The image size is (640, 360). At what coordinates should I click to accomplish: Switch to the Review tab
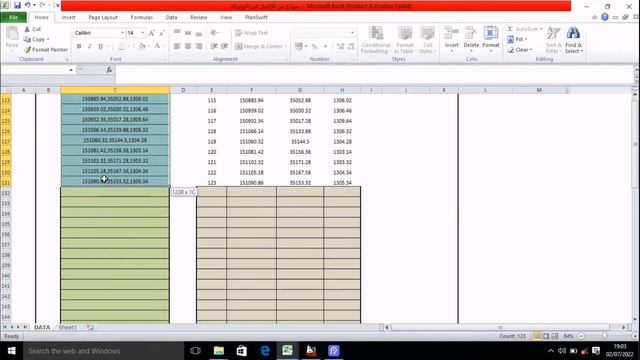pyautogui.click(x=199, y=18)
